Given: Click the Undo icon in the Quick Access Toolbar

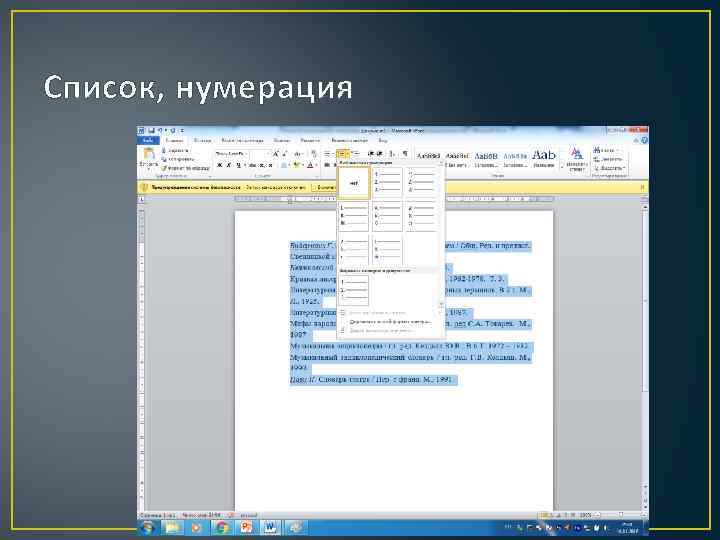Looking at the screenshot, I should coord(160,131).
